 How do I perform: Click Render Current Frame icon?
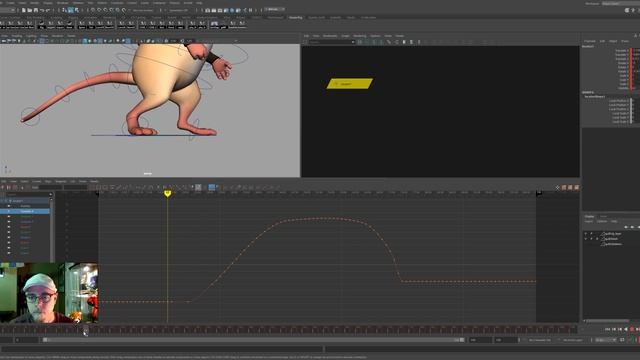tap(213, 10)
